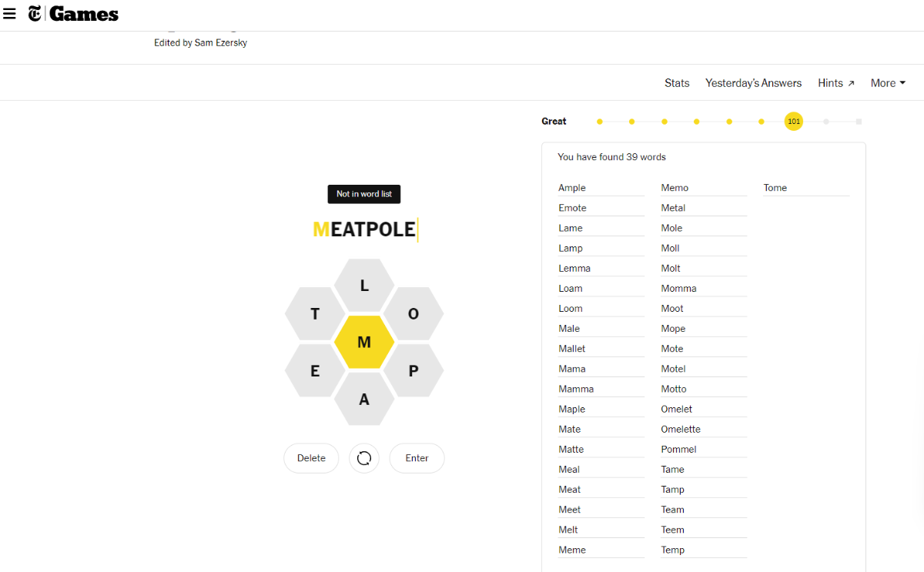924x572 pixels.
Task: Click the Delete button
Action: 311,458
